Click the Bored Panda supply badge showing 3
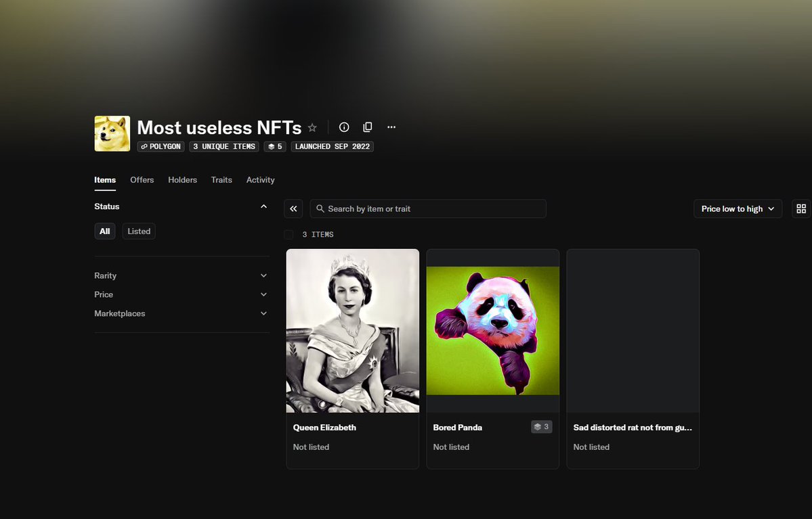 click(541, 427)
